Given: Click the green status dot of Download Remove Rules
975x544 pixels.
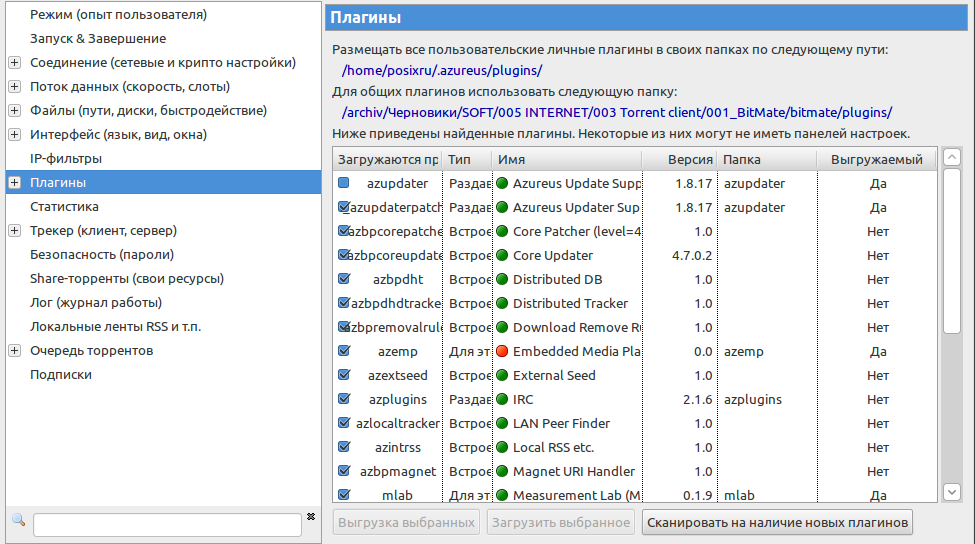Looking at the screenshot, I should [502, 327].
